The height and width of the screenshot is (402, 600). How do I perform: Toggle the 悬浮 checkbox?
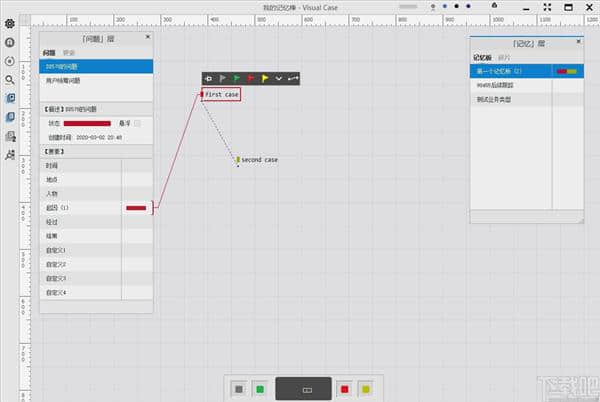coord(137,123)
